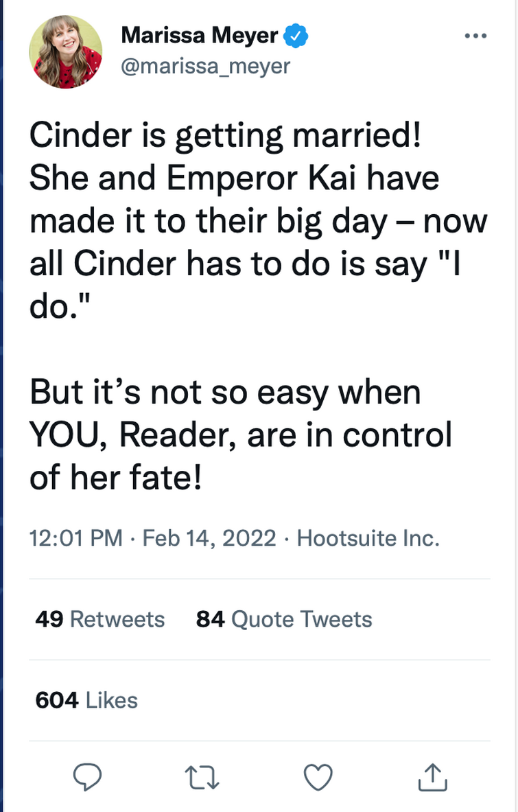Click the 12:01 PM timestamp
Viewport: 518px width, 812px height.
coord(77,537)
